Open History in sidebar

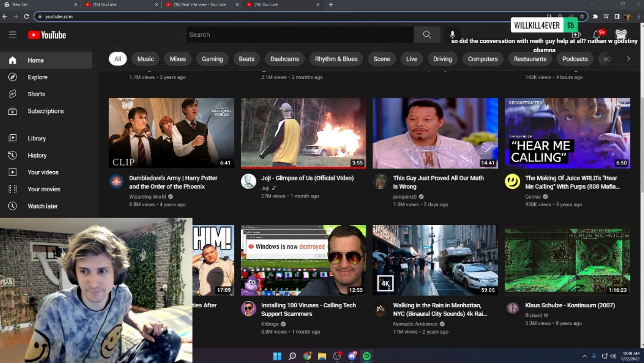click(46, 155)
